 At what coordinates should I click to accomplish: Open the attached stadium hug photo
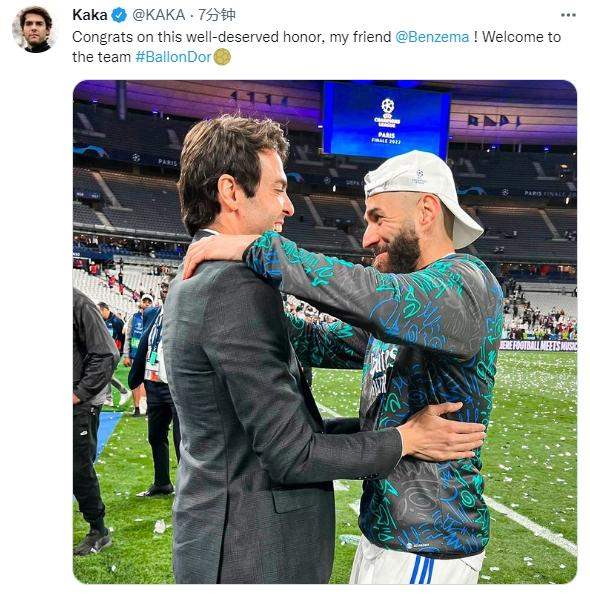point(325,332)
